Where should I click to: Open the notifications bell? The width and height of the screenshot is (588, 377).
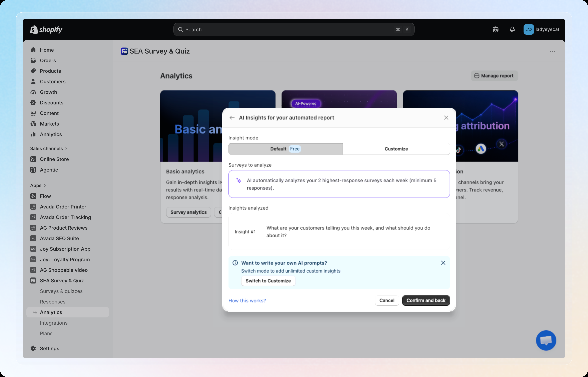512,29
